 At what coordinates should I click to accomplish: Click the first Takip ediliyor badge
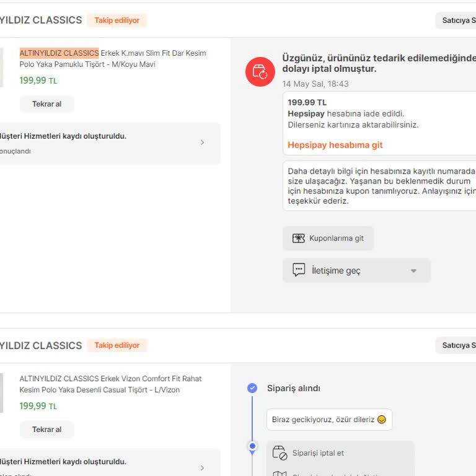click(x=117, y=20)
